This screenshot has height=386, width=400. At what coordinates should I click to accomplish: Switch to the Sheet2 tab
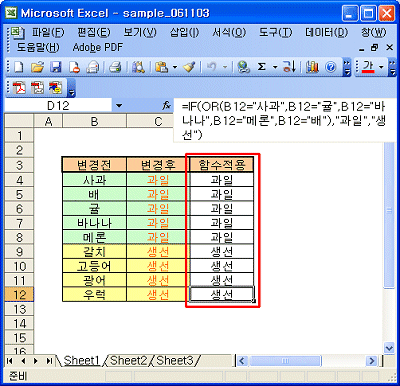click(x=128, y=360)
